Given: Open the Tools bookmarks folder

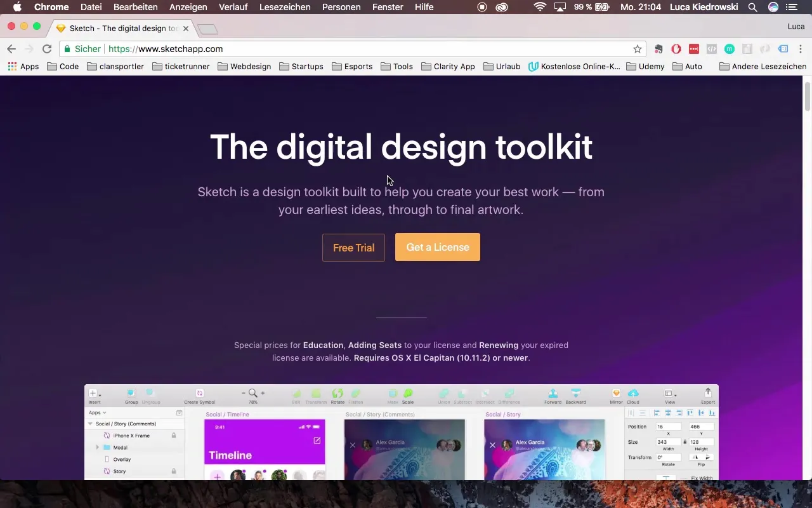Looking at the screenshot, I should coord(396,66).
